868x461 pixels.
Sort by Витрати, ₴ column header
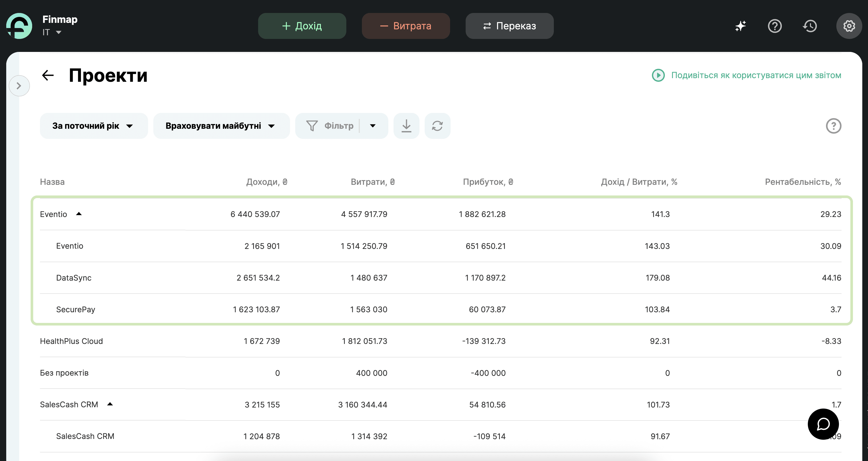point(373,182)
